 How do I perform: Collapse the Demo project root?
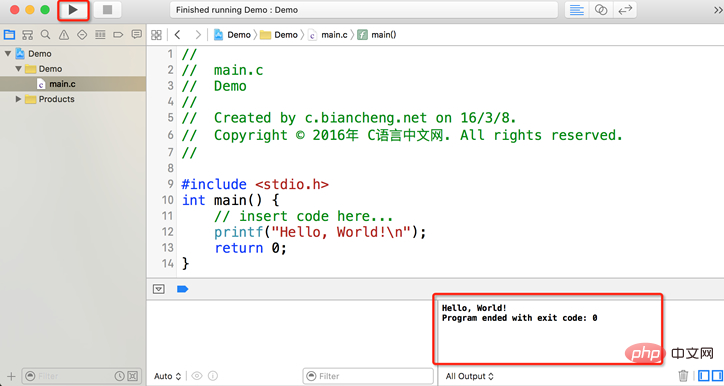[x=8, y=54]
